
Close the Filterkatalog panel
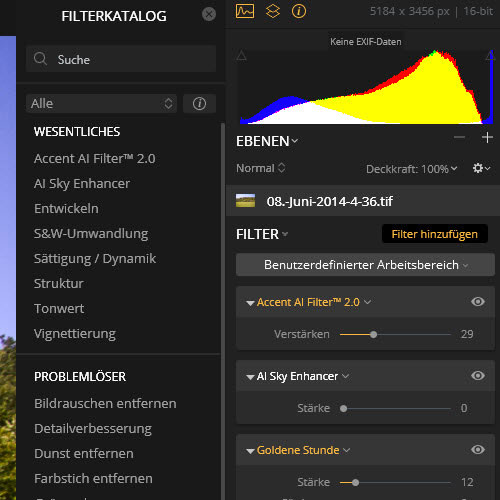[x=209, y=14]
